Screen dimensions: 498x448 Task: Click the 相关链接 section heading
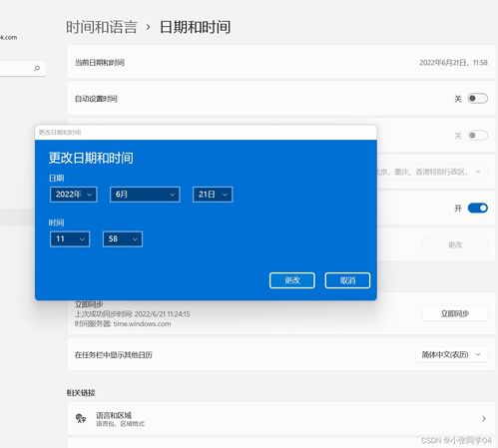(x=81, y=393)
